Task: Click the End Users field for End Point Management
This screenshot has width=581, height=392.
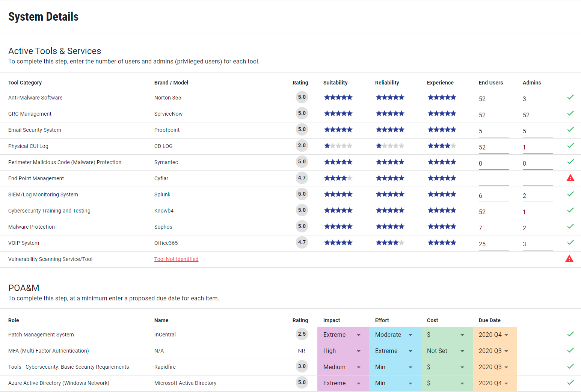Action: click(493, 179)
